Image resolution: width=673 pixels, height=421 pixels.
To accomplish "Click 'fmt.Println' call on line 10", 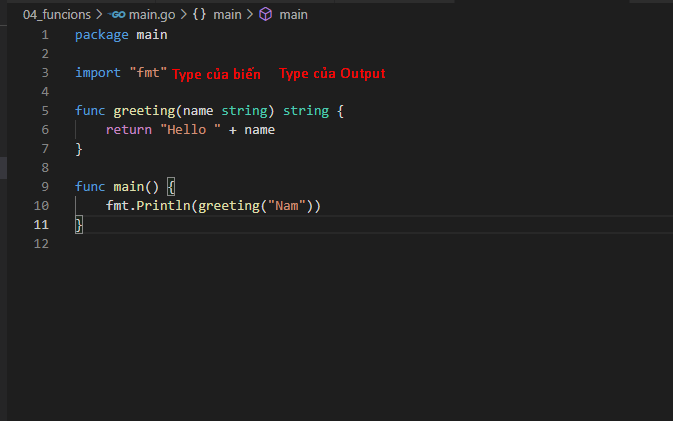I will (148, 206).
